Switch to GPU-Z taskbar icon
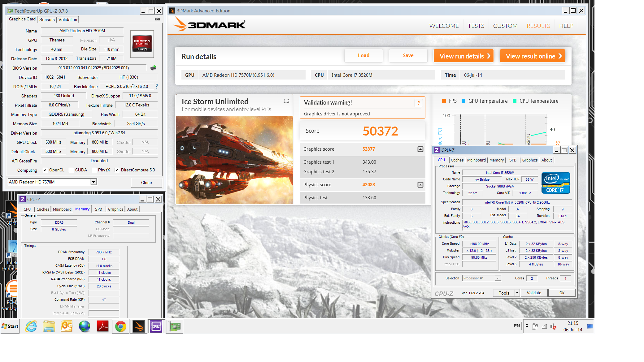Screen dimensions: 644x362 click(175, 326)
